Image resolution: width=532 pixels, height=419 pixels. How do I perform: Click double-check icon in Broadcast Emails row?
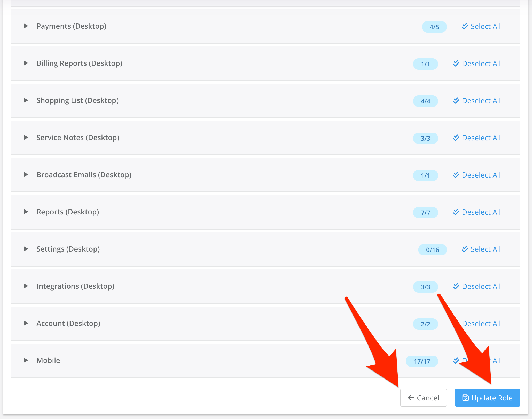[456, 175]
